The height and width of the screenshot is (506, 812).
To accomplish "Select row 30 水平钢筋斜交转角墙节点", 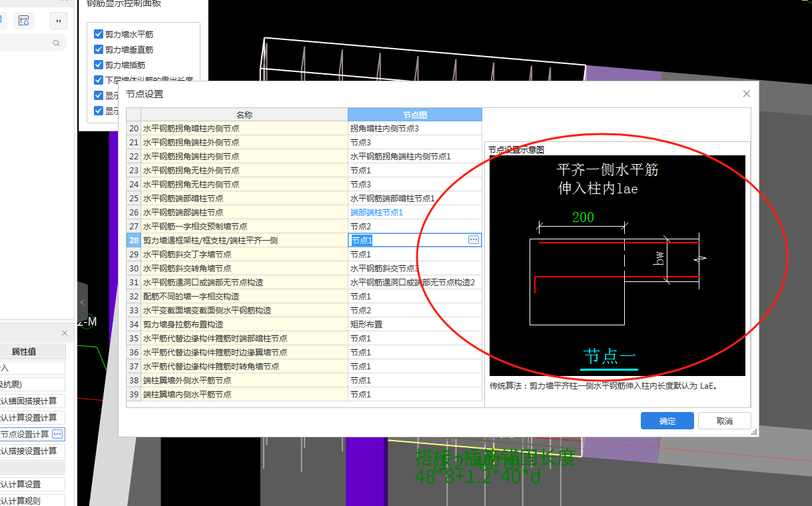I will point(244,268).
